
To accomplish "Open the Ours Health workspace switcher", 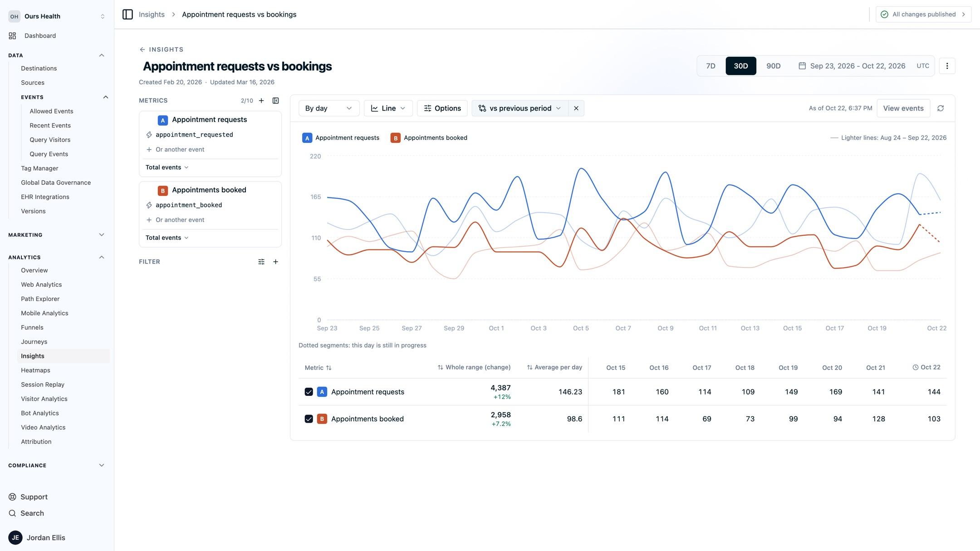I will tap(57, 16).
